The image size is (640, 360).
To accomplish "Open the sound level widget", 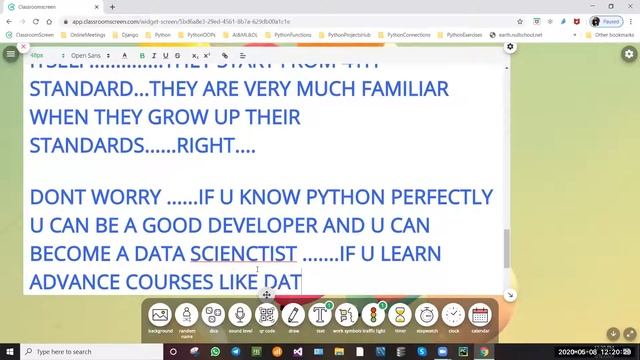I will (x=240, y=315).
